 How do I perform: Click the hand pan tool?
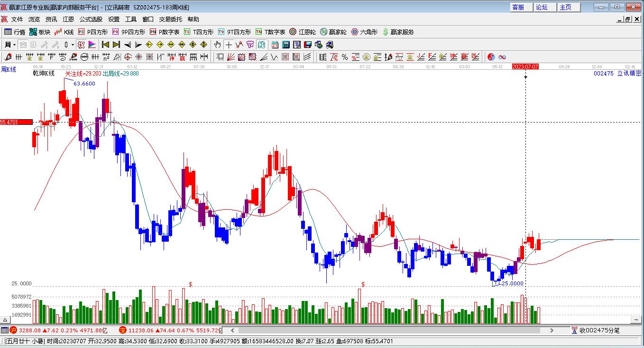tap(217, 45)
